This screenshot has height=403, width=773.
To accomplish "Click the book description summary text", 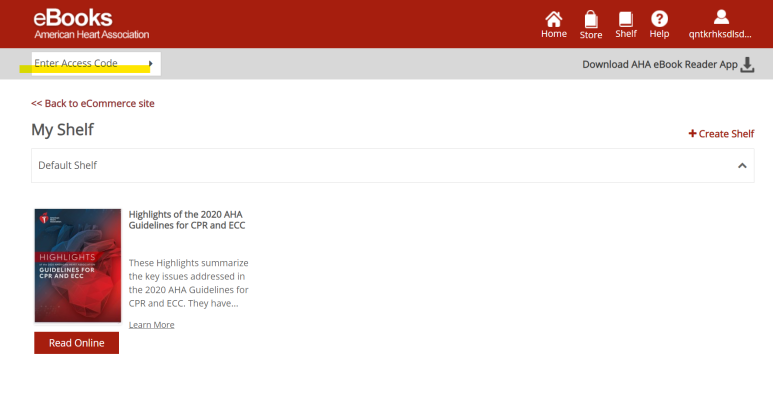I will pos(188,283).
